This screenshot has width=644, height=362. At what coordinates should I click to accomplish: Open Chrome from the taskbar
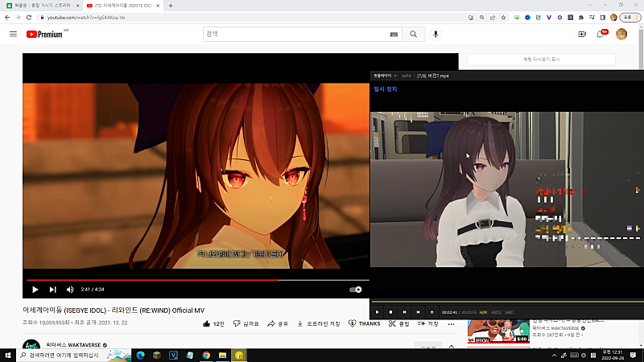pos(206,355)
